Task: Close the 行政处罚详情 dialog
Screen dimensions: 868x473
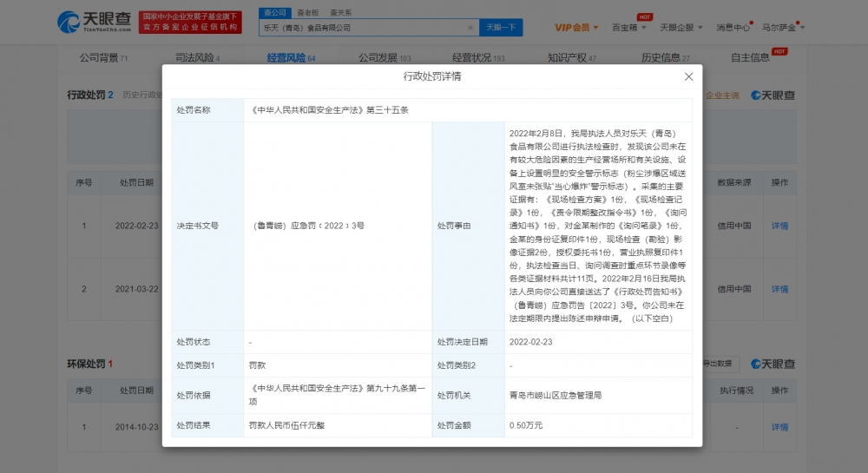Action: click(688, 77)
